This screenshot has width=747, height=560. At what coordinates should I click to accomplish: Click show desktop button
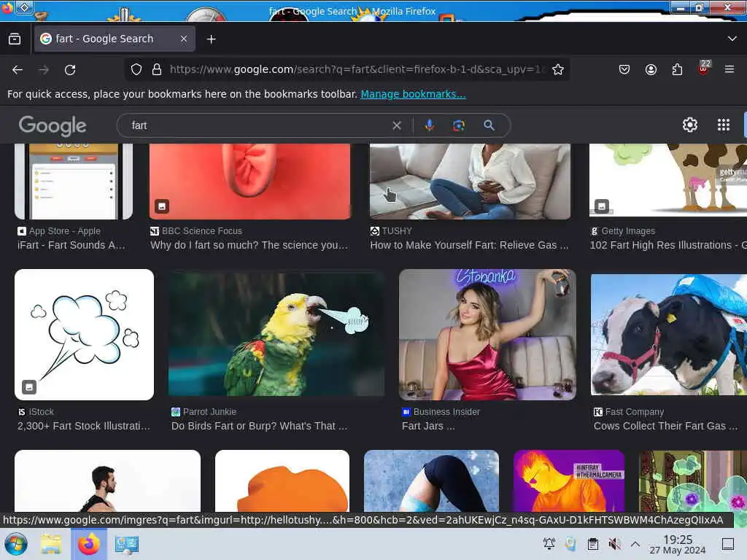(x=728, y=544)
